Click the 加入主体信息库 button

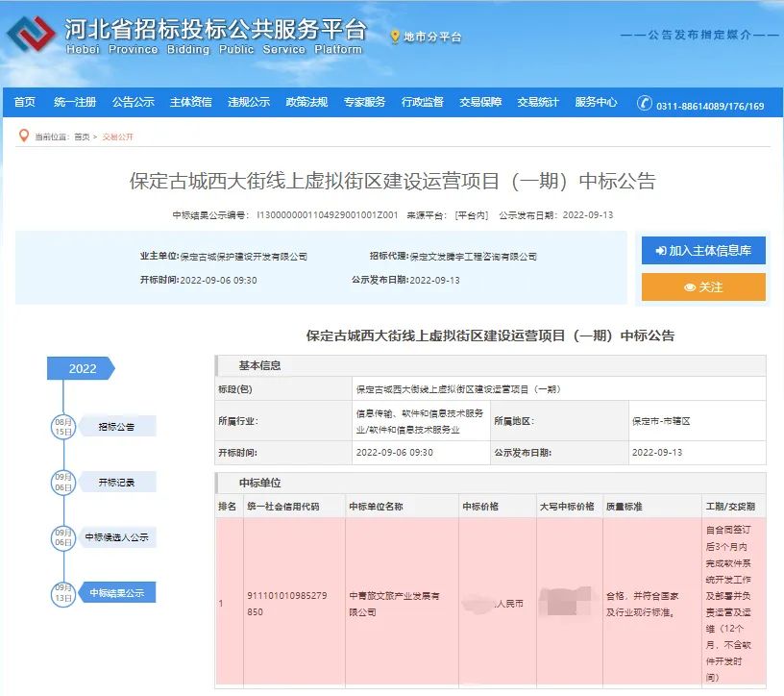(703, 250)
